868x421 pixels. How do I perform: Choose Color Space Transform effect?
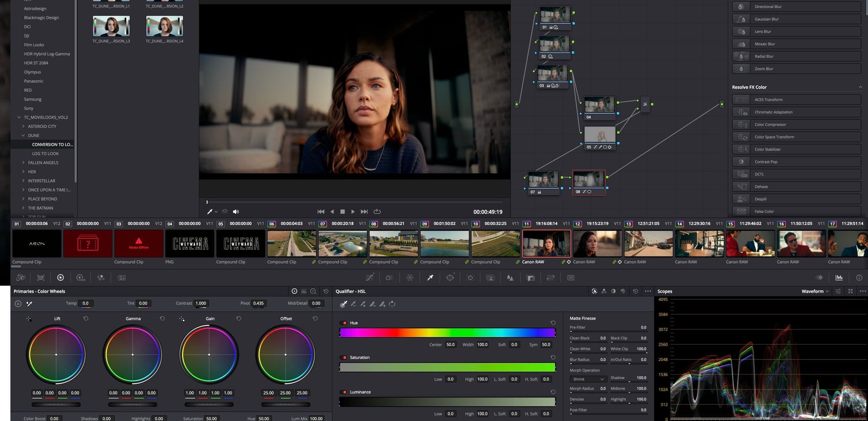pyautogui.click(x=774, y=137)
